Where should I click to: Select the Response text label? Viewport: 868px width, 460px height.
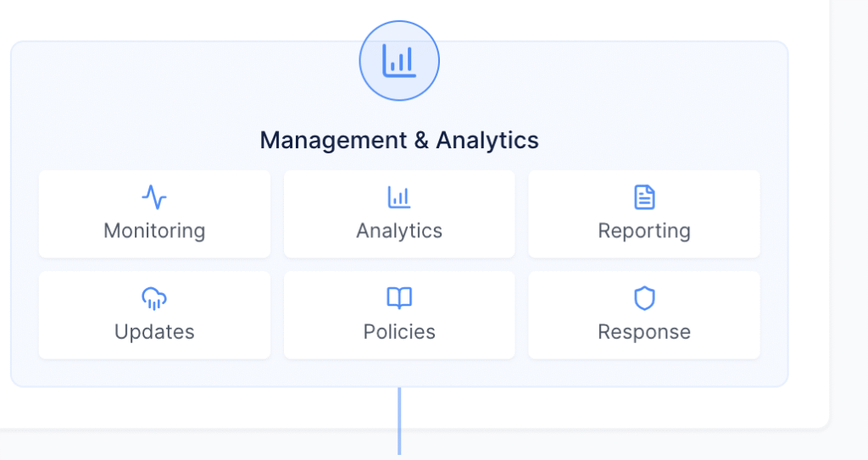click(644, 331)
